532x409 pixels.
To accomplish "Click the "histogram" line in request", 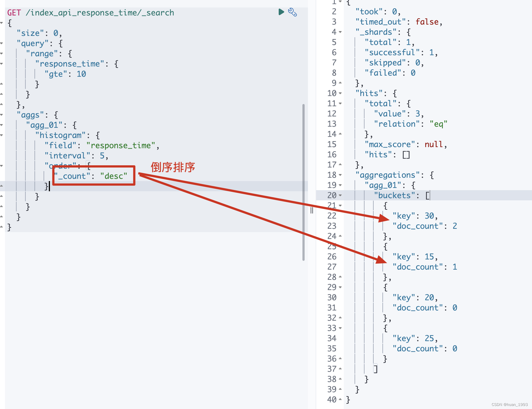I will click(68, 135).
